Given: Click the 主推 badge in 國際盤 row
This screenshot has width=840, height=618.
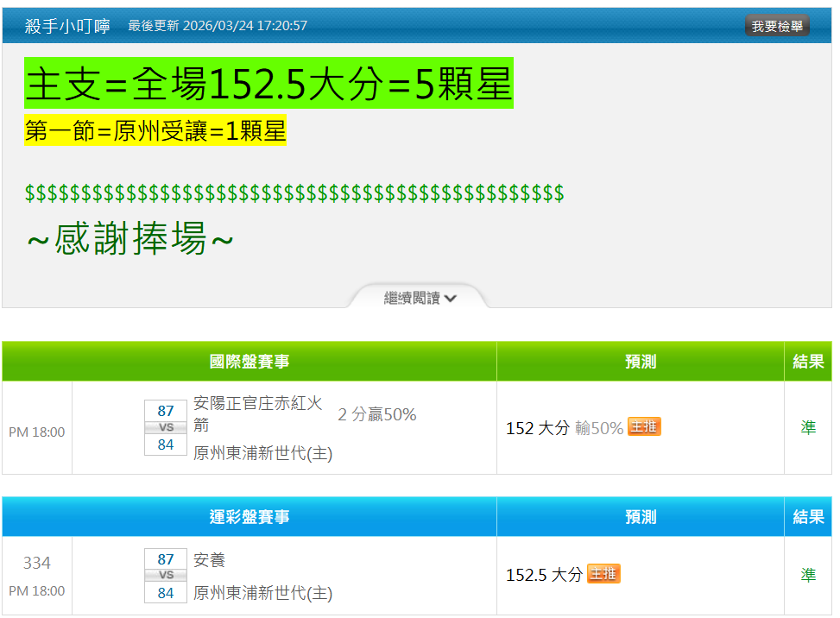Looking at the screenshot, I should coord(644,427).
